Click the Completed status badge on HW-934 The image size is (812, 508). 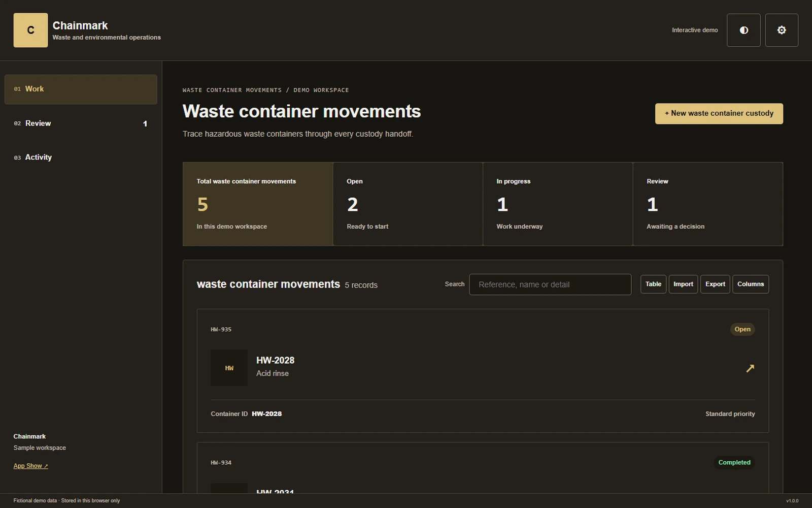pos(734,462)
